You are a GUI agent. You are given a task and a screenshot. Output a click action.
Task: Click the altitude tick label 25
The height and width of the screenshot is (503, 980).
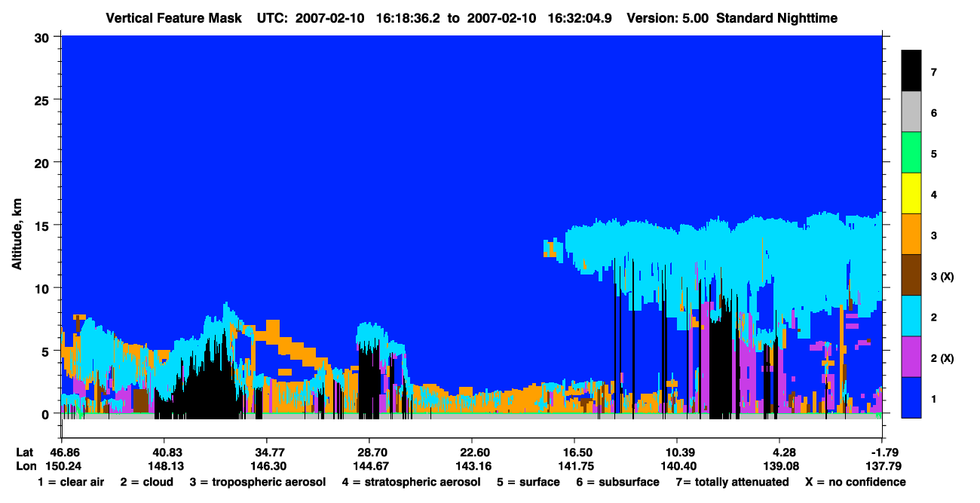click(x=44, y=100)
